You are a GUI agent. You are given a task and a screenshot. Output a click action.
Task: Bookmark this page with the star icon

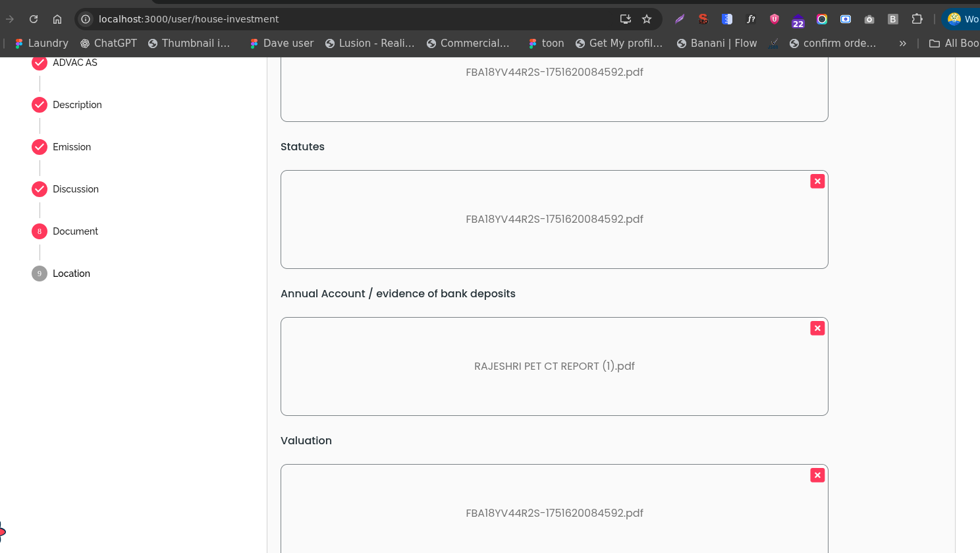coord(647,19)
